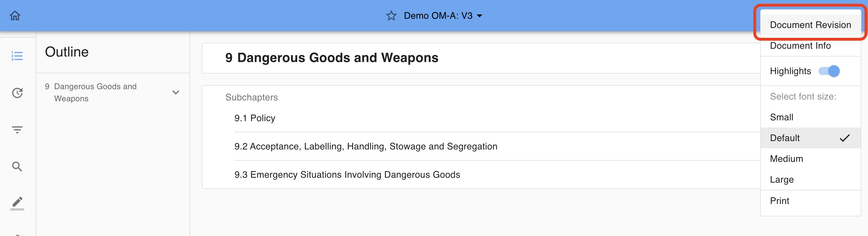Viewport: 868px width, 236px height.
Task: Choose Print from the menu
Action: (779, 201)
